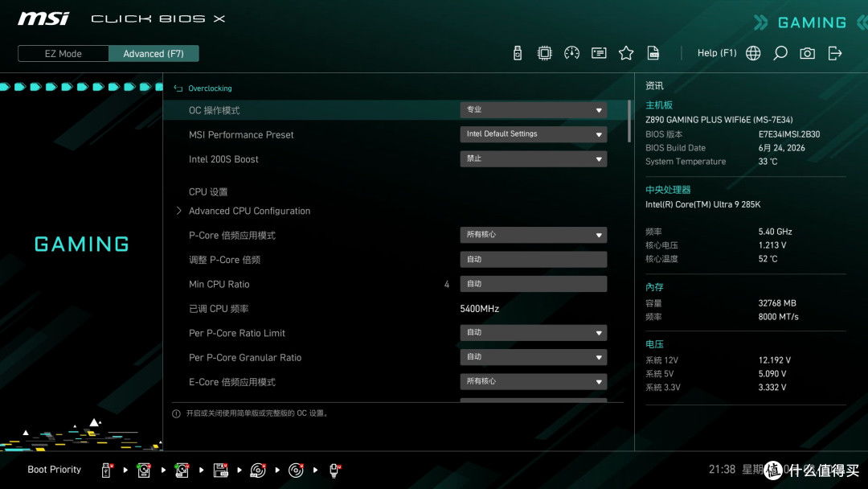Click the 1.213 V core voltage value
The height and width of the screenshot is (489, 868).
pyautogui.click(x=772, y=245)
